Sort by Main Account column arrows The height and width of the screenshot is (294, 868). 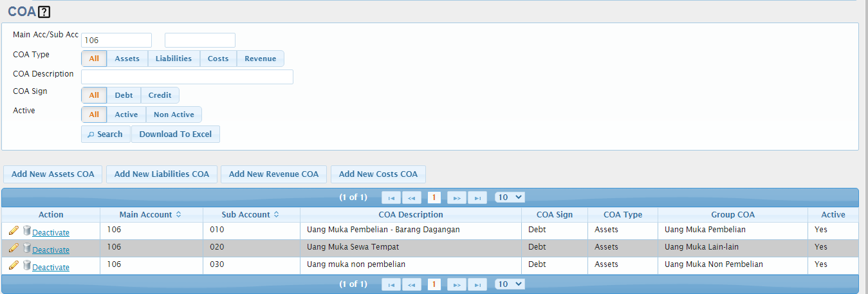click(x=178, y=215)
